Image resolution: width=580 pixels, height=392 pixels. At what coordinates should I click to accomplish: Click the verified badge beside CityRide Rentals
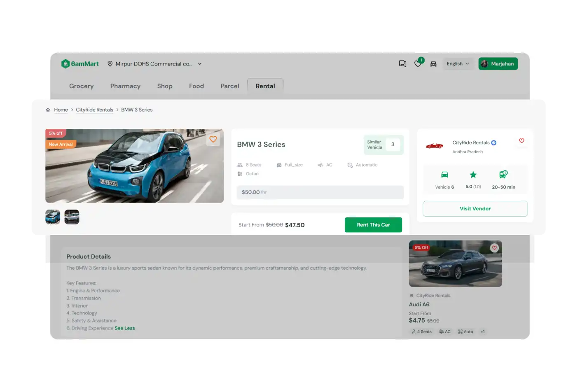tap(494, 143)
